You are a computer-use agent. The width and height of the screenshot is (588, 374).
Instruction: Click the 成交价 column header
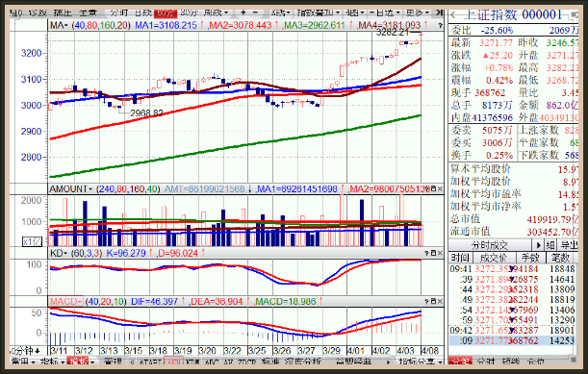point(494,258)
